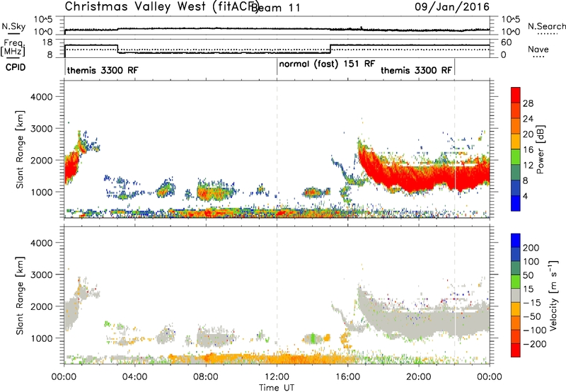The image size is (566, 392).
Task: Click the 'Time UT' axis label
Action: 277,387
